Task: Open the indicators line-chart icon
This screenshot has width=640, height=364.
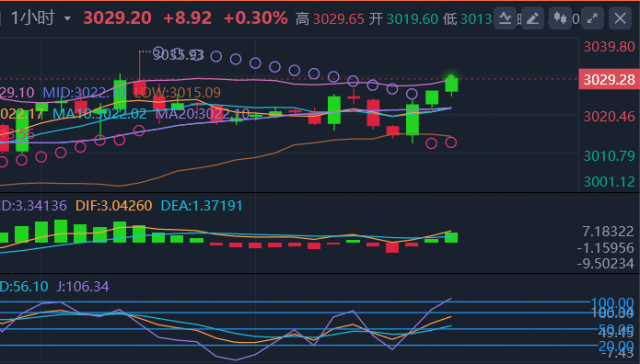Action: coord(505,18)
